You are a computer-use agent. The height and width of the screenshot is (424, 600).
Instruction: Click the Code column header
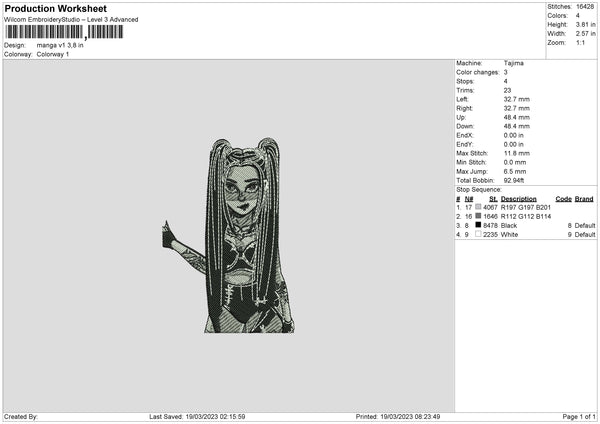pos(563,199)
